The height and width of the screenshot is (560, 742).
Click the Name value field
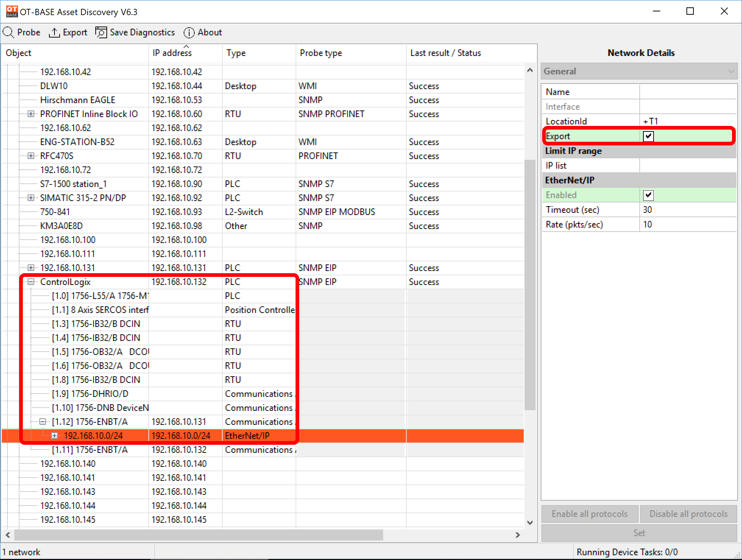coord(688,92)
